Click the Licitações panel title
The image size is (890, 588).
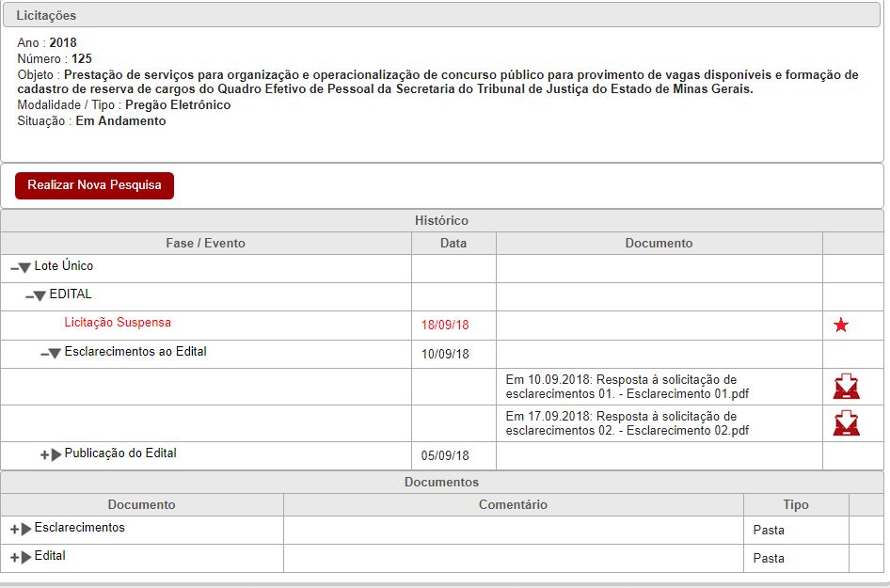[46, 15]
